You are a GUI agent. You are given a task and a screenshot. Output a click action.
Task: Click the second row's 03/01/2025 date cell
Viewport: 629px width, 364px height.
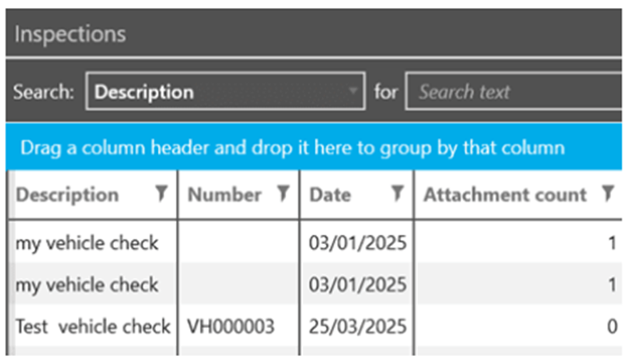[x=356, y=285]
